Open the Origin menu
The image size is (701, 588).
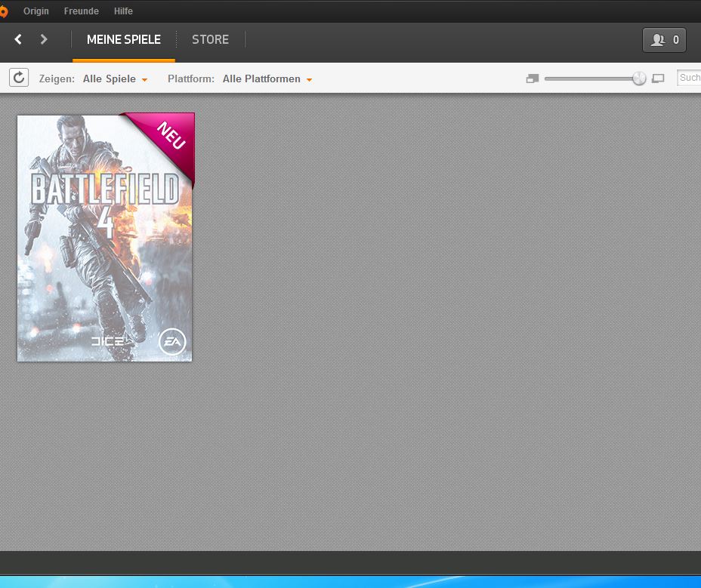(x=36, y=11)
